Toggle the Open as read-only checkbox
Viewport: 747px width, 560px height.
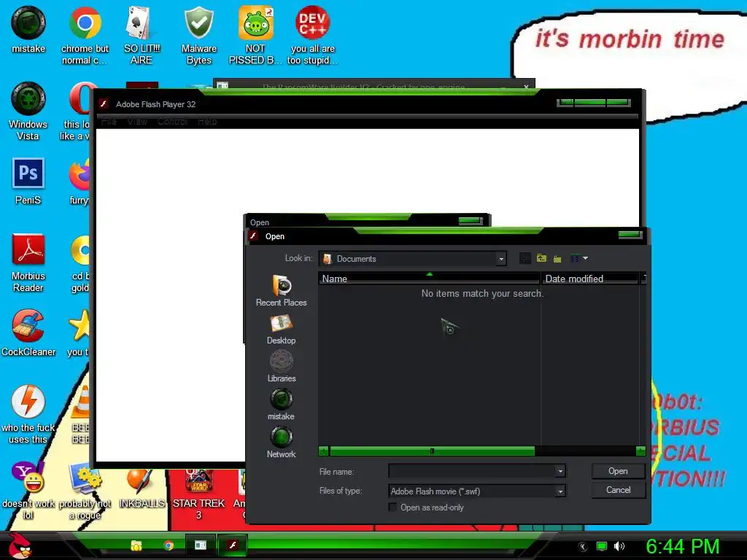[x=392, y=507]
